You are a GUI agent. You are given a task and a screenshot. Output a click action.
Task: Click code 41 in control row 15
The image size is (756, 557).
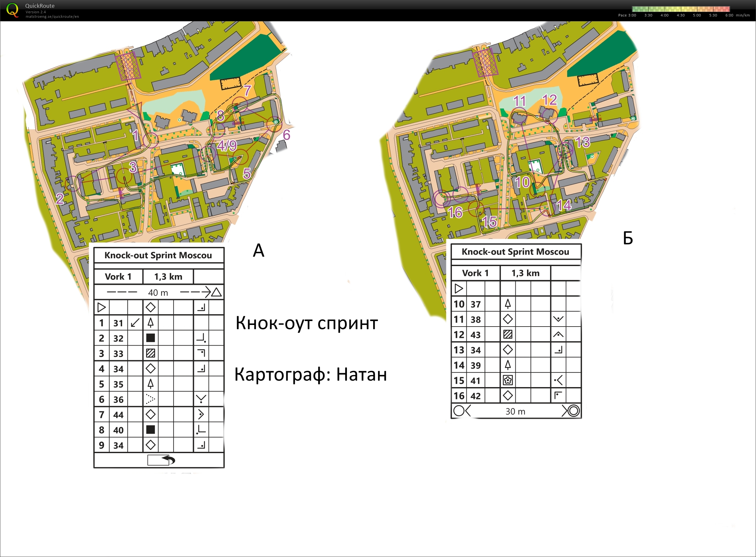(x=475, y=381)
